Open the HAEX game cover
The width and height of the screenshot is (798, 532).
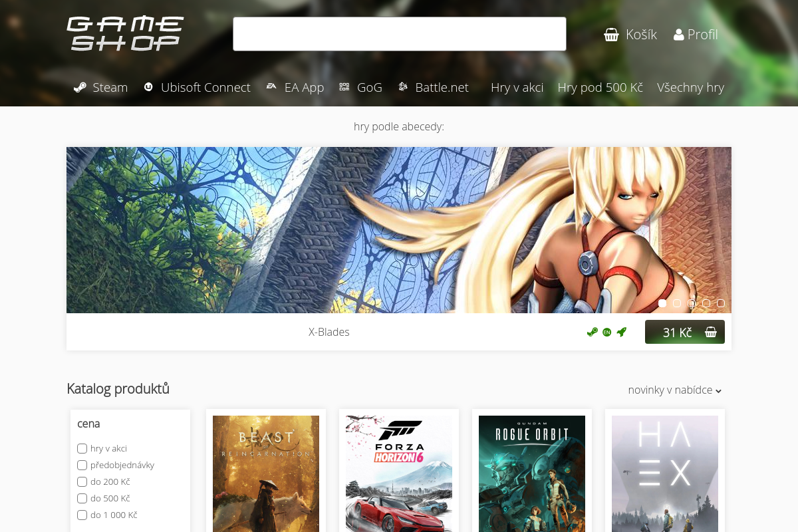(x=665, y=473)
